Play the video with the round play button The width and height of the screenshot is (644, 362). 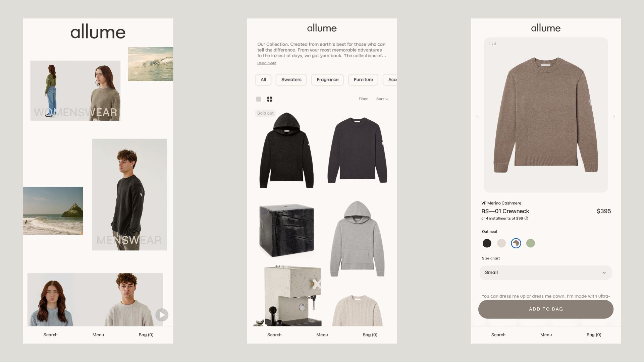pyautogui.click(x=162, y=315)
